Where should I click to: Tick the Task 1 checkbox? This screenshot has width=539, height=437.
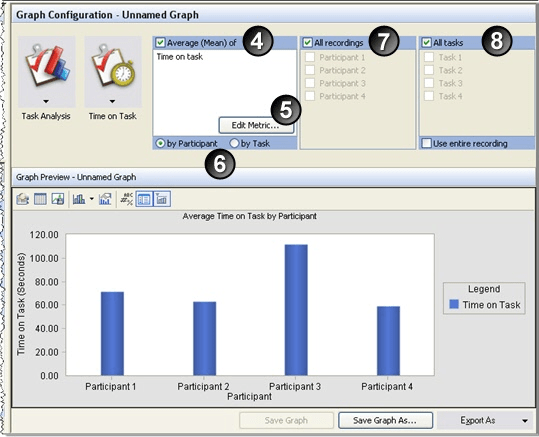pyautogui.click(x=429, y=57)
